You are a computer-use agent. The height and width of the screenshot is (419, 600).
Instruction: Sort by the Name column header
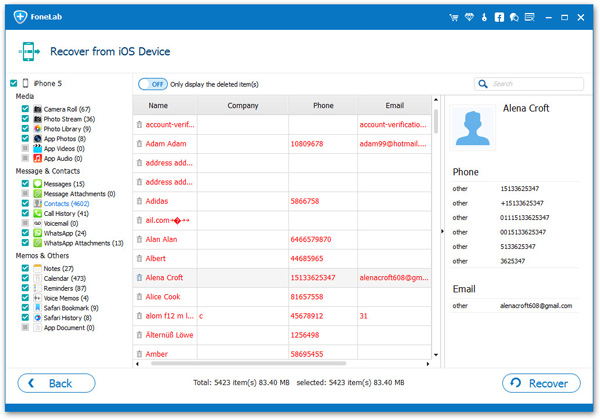(165, 105)
